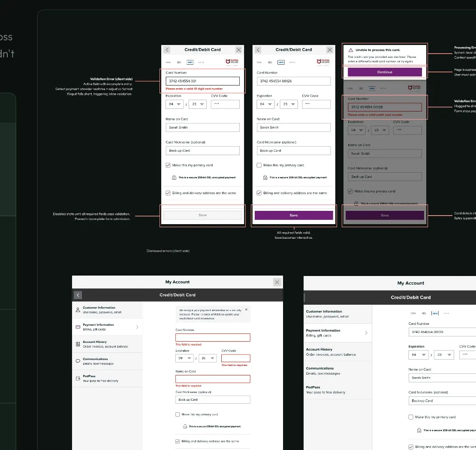Open PodPass in right My Account sidebar
Image resolution: width=476 pixels, height=450 pixels.
click(338, 390)
